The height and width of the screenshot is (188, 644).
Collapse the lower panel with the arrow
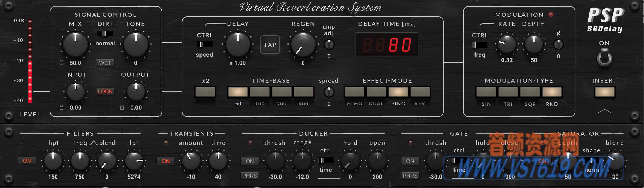pos(605,111)
